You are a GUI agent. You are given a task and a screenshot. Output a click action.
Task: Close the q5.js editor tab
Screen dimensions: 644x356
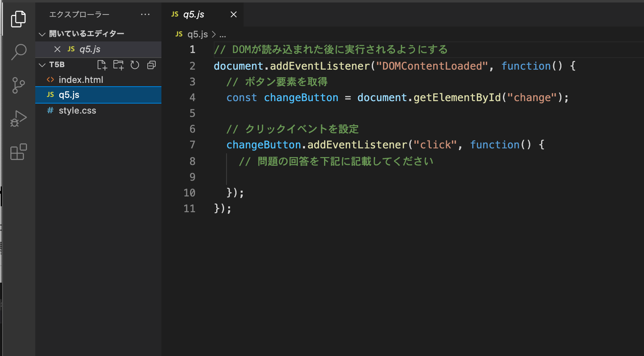[x=234, y=15]
